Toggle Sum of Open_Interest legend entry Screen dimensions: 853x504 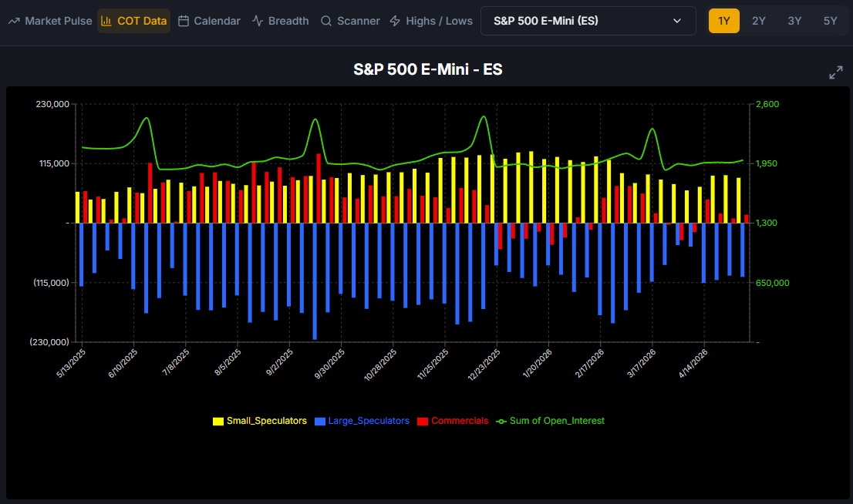click(x=551, y=421)
